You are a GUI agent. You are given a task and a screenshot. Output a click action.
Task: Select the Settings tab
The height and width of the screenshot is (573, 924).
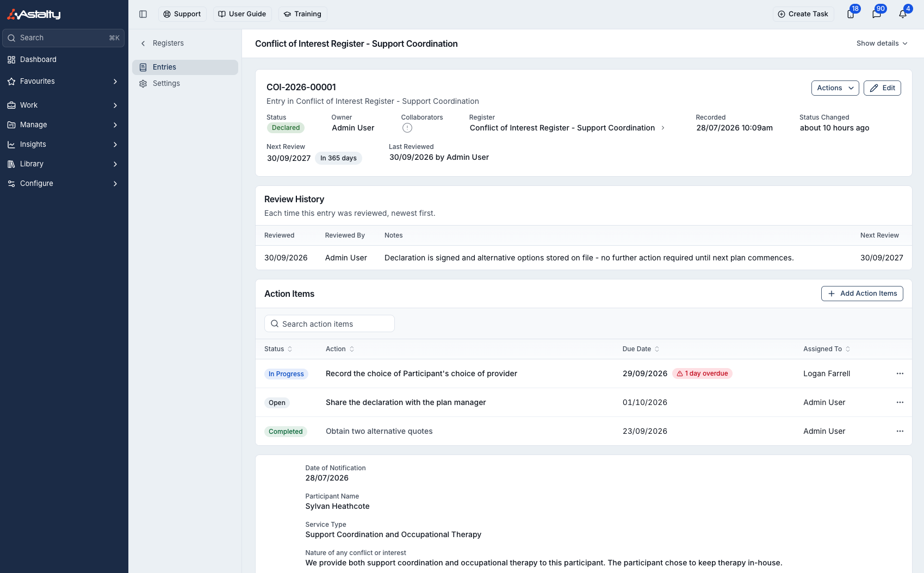[x=185, y=84]
